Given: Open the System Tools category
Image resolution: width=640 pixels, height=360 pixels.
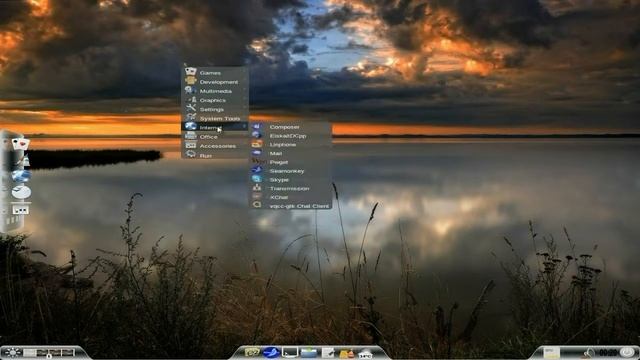Looking at the screenshot, I should point(215,118).
